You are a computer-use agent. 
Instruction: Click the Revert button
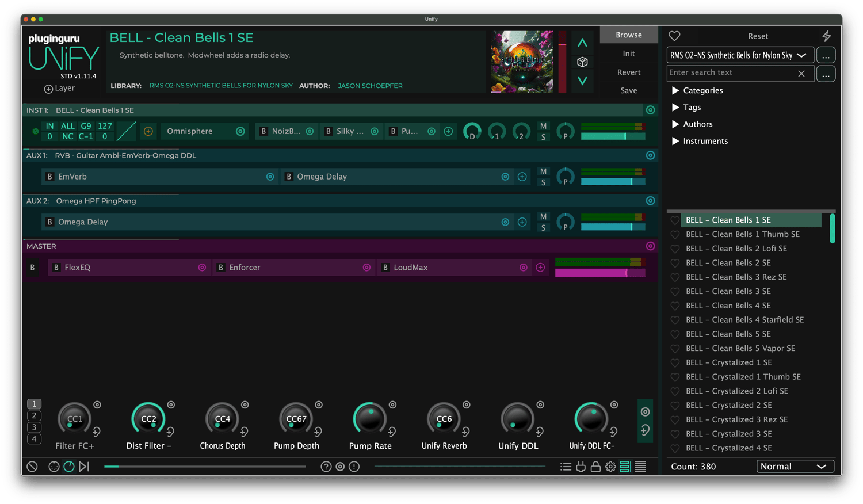(628, 72)
